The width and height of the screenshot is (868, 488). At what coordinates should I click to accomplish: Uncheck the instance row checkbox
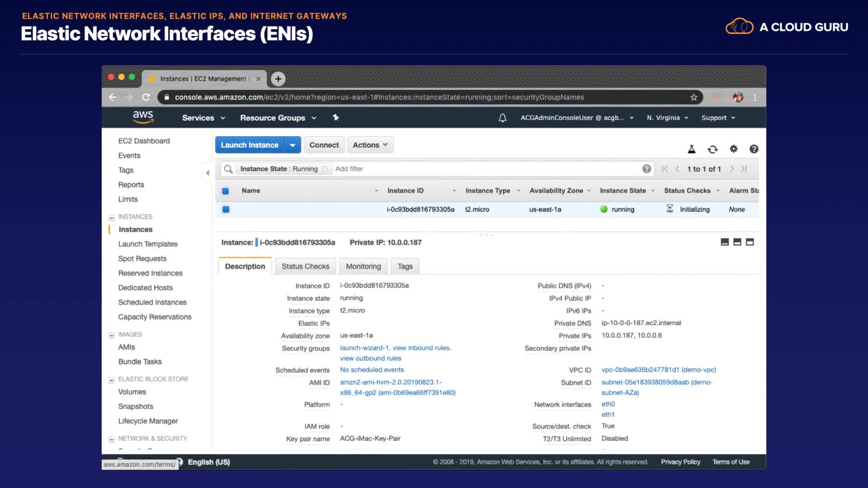226,209
